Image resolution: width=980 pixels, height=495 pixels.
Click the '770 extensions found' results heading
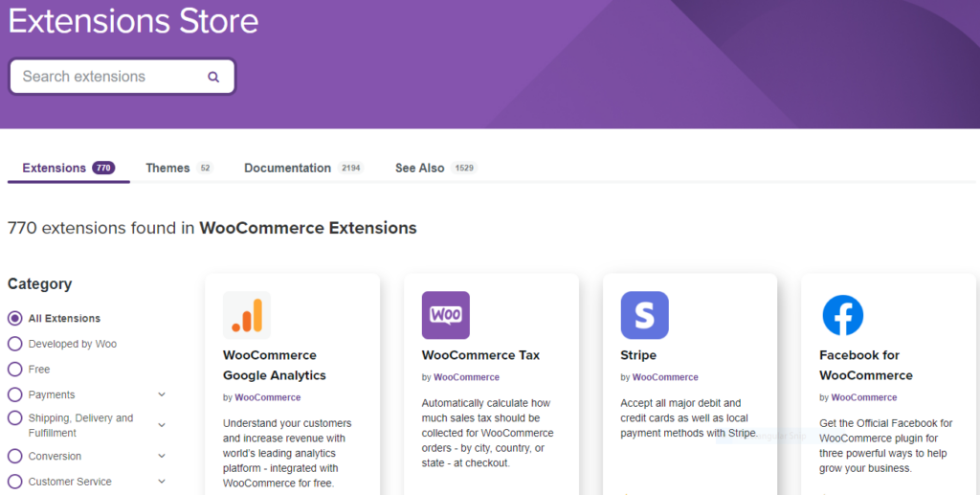tap(212, 228)
